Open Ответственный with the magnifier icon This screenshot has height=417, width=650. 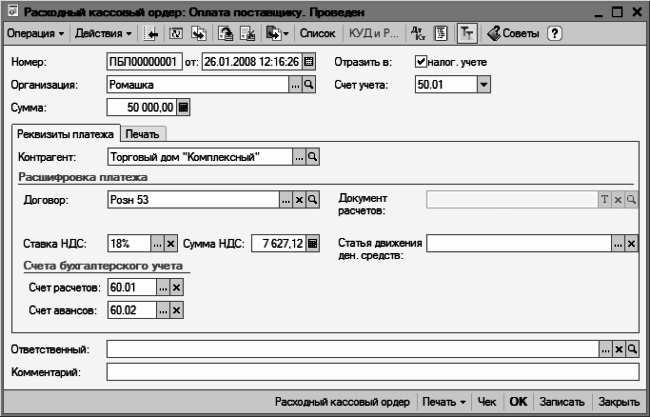point(632,349)
